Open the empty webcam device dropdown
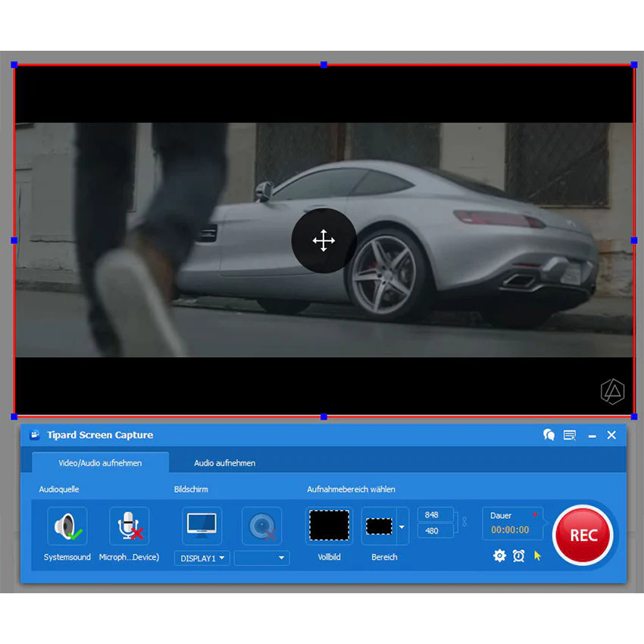 click(261, 558)
